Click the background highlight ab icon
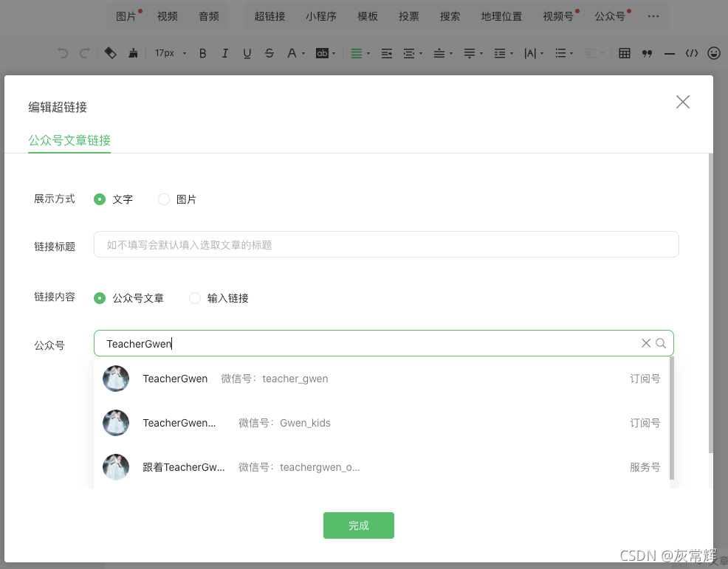 click(x=322, y=53)
